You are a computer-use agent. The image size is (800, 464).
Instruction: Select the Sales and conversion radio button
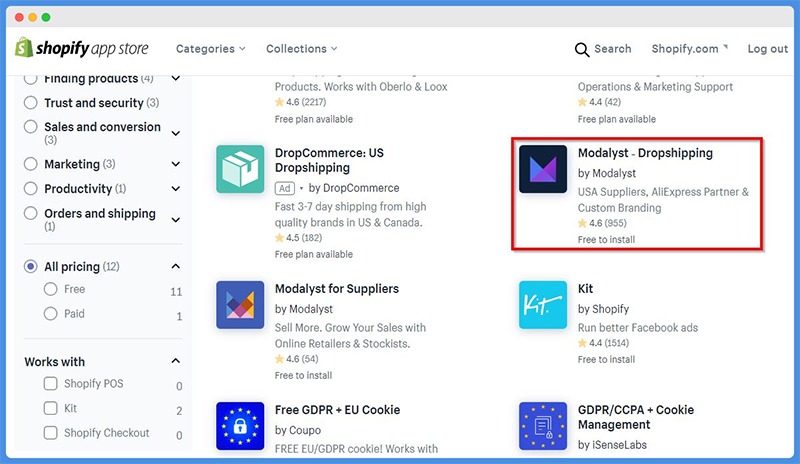pos(31,127)
